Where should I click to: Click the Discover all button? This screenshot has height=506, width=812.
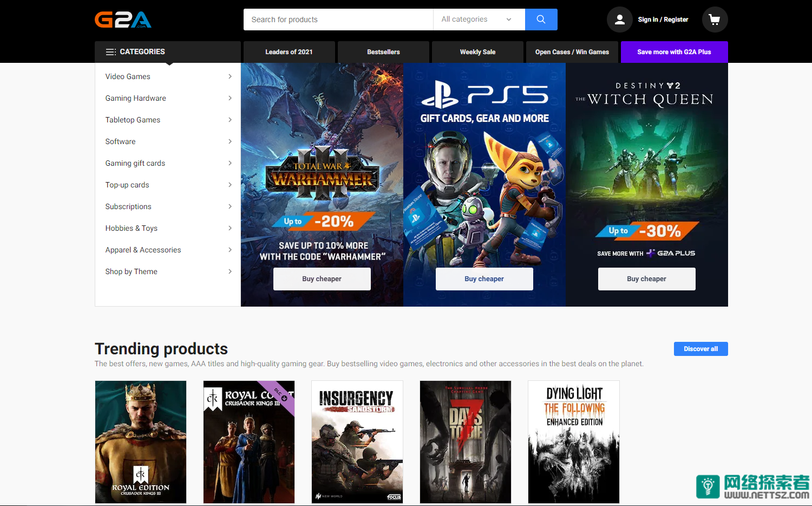point(700,348)
